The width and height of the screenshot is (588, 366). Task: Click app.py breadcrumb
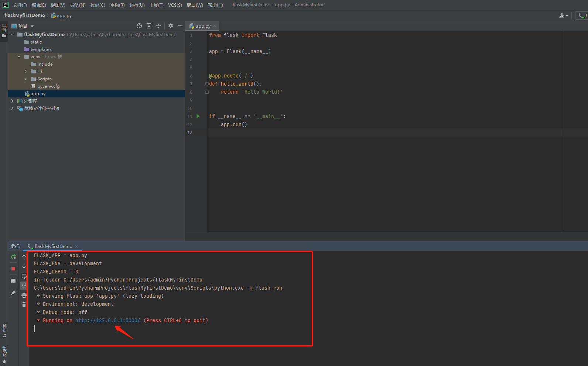coord(61,15)
